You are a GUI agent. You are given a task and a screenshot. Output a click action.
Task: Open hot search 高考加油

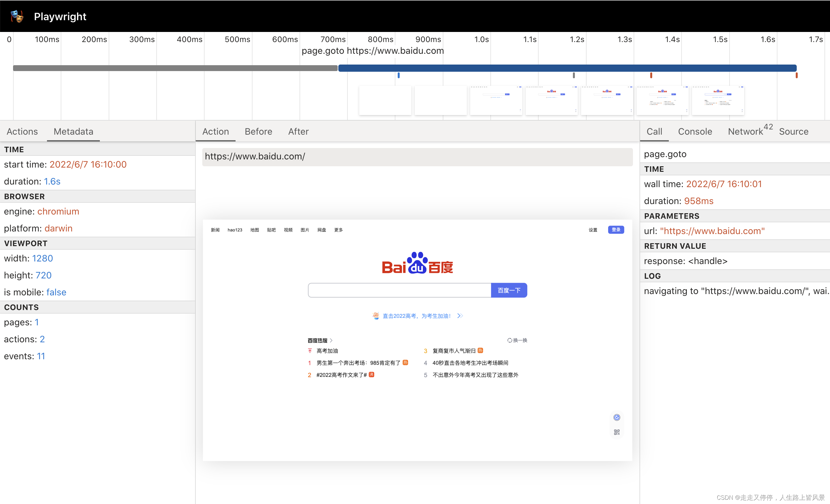327,351
